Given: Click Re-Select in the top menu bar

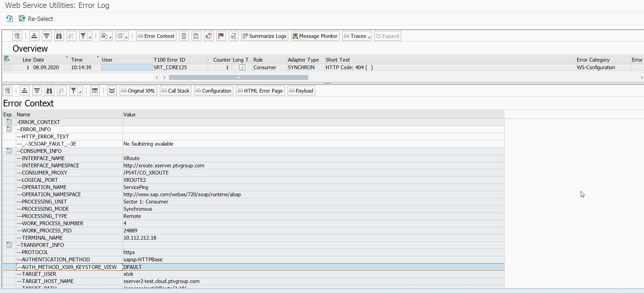Looking at the screenshot, I should click(36, 19).
